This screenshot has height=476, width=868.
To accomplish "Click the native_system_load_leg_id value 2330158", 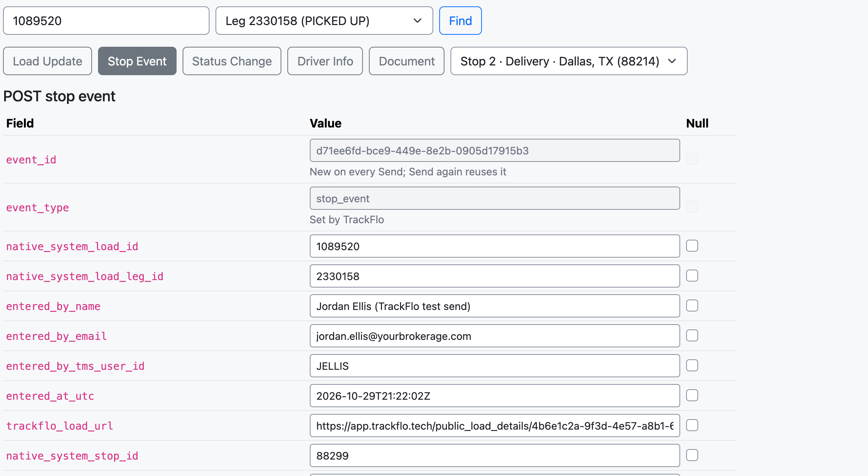I will [495, 276].
